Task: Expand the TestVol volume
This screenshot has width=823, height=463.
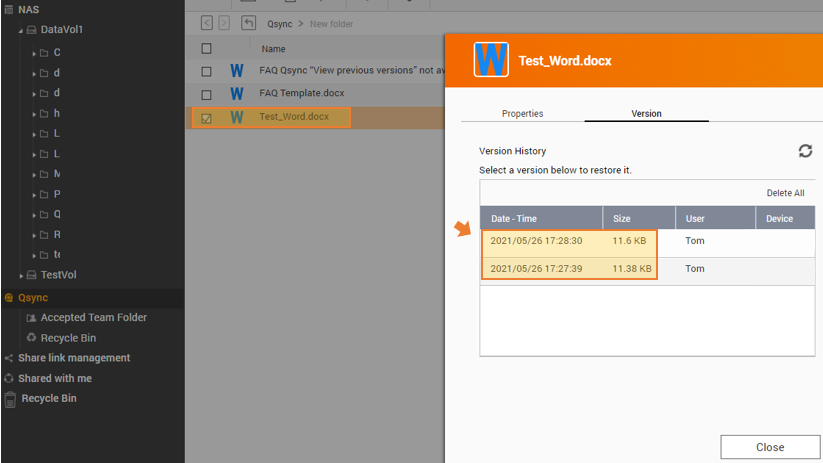Action: coord(21,276)
